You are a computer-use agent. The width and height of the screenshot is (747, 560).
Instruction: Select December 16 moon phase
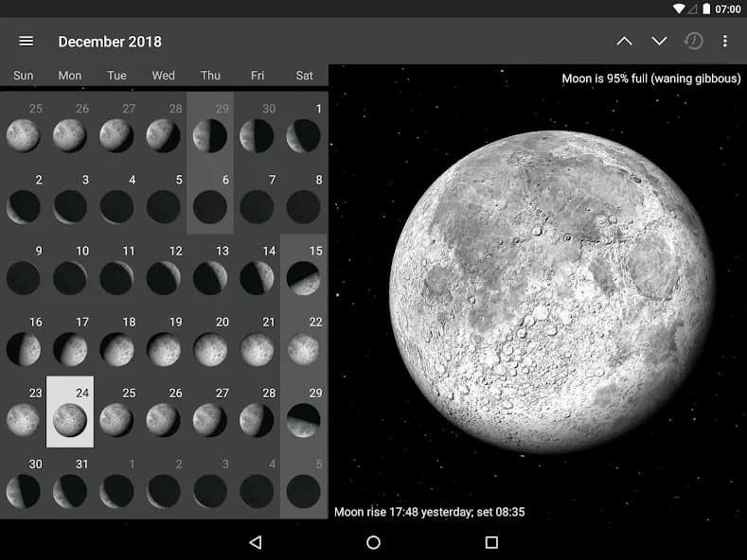click(x=24, y=341)
